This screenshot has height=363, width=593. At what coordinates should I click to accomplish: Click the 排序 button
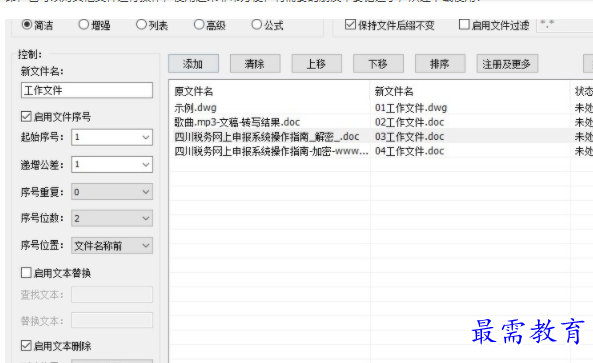point(440,64)
